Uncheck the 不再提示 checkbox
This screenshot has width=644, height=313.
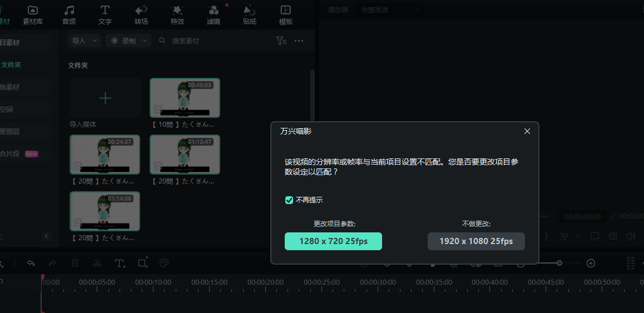pyautogui.click(x=289, y=200)
